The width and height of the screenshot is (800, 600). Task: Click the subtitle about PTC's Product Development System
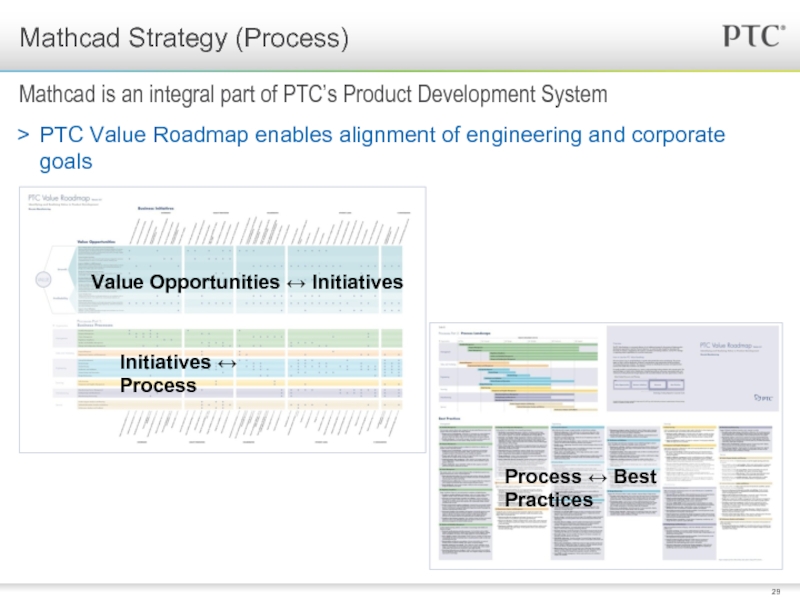(x=313, y=94)
